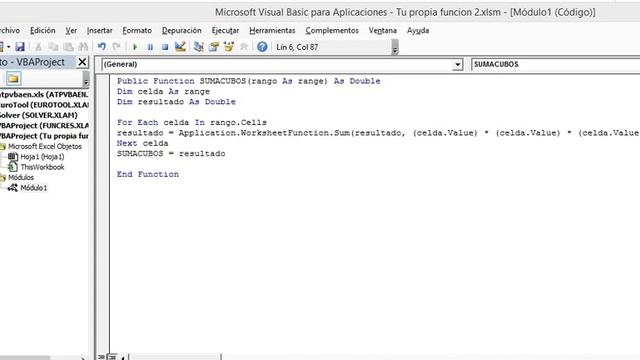The image size is (640, 360).
Task: Select ThisWorkbook in project tree
Action: tap(42, 167)
